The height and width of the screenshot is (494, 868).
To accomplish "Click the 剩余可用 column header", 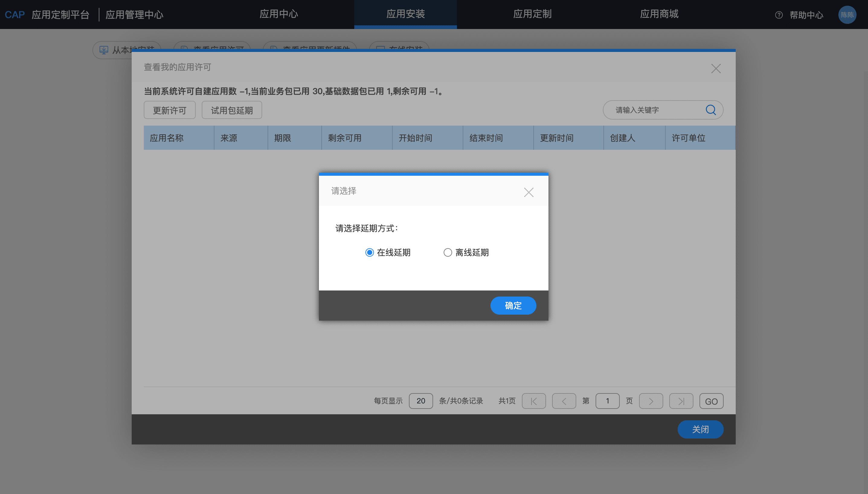I will point(357,138).
